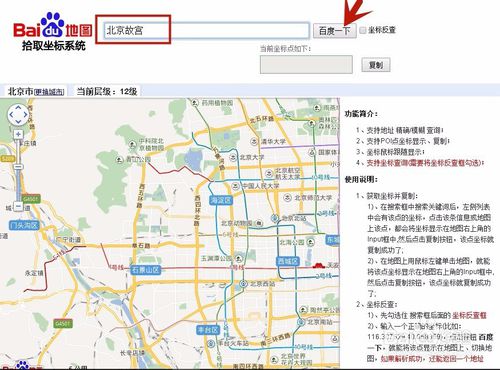Click the 阜石路 road label
Image resolution: width=500 pixels, height=370 pixels.
(x=140, y=246)
